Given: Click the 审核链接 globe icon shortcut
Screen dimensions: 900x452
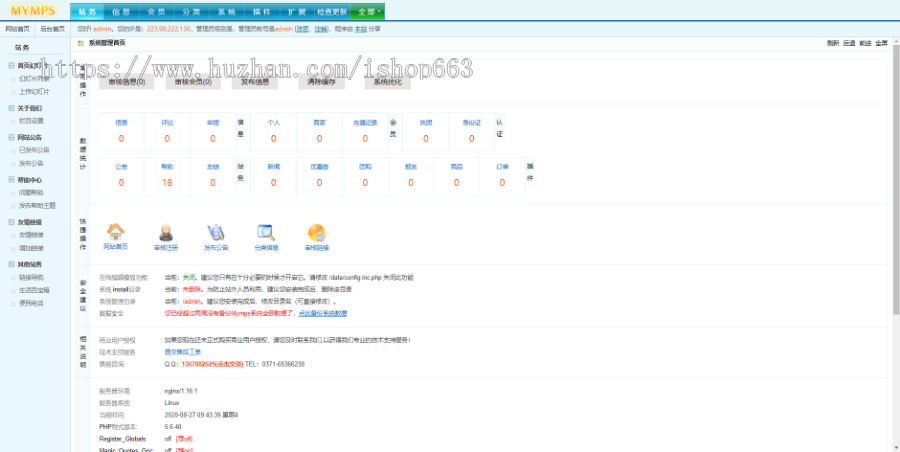Looking at the screenshot, I should click(316, 233).
